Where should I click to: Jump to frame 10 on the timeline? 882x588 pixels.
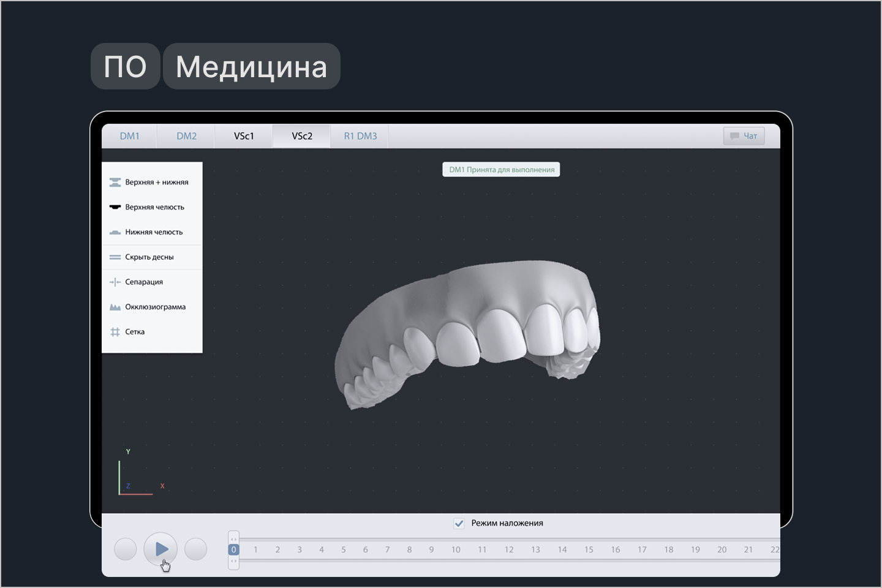pyautogui.click(x=456, y=549)
